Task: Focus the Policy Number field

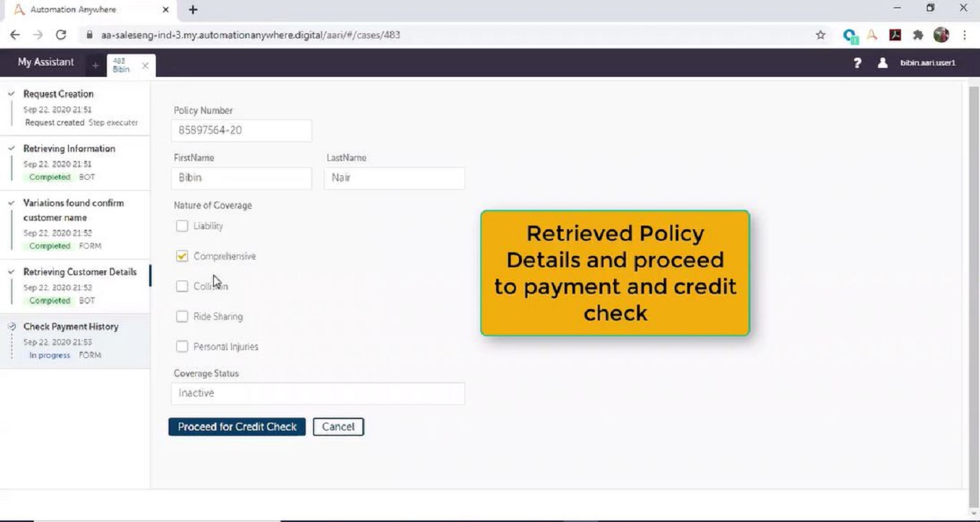Action: 243,130
